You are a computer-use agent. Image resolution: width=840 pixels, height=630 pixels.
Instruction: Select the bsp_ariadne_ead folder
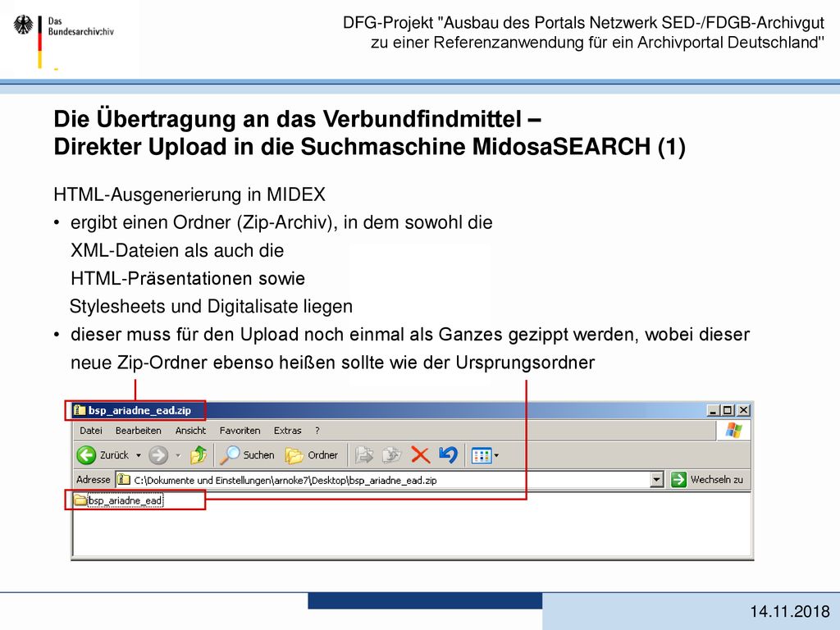tap(118, 500)
